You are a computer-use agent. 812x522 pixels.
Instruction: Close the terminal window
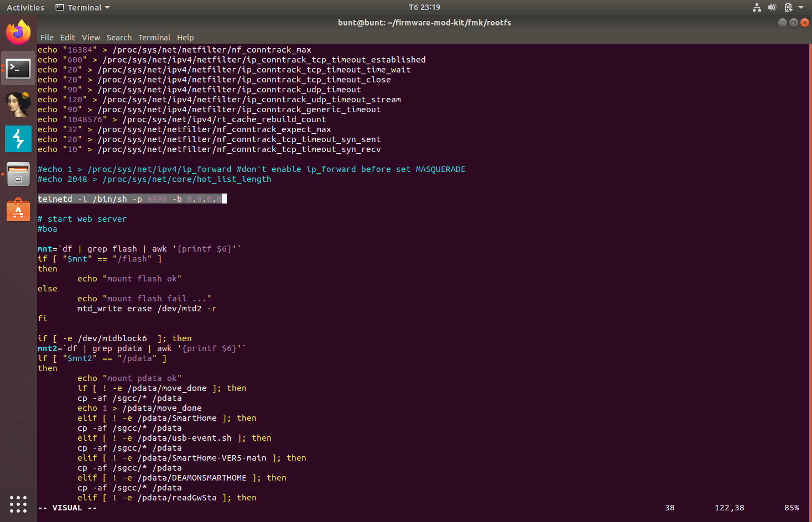805,23
